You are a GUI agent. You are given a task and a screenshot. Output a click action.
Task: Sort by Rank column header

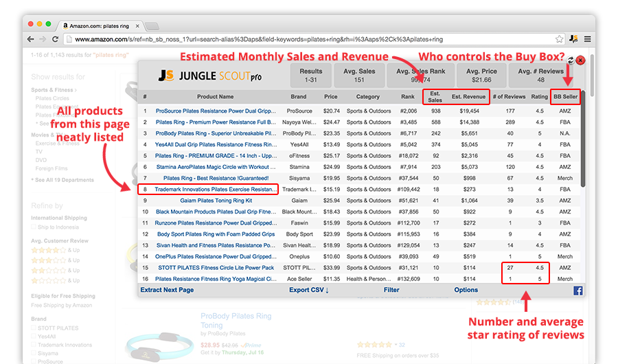pos(407,97)
